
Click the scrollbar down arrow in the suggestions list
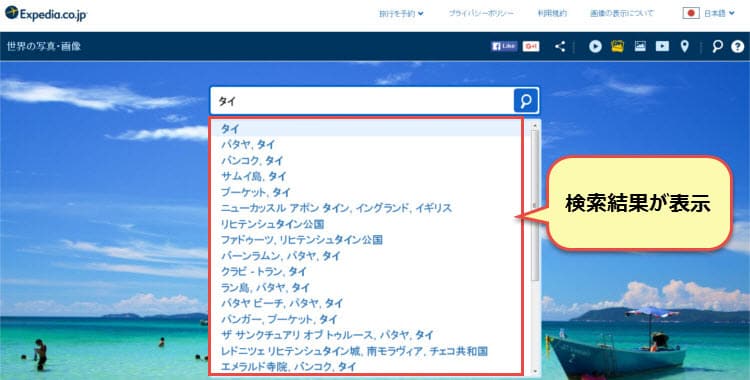click(x=535, y=371)
